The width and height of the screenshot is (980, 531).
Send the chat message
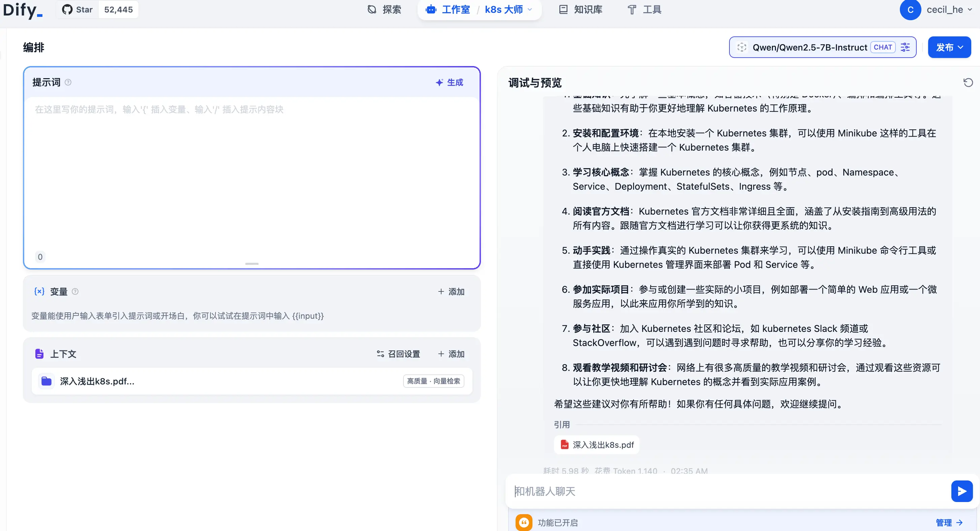[x=962, y=491]
